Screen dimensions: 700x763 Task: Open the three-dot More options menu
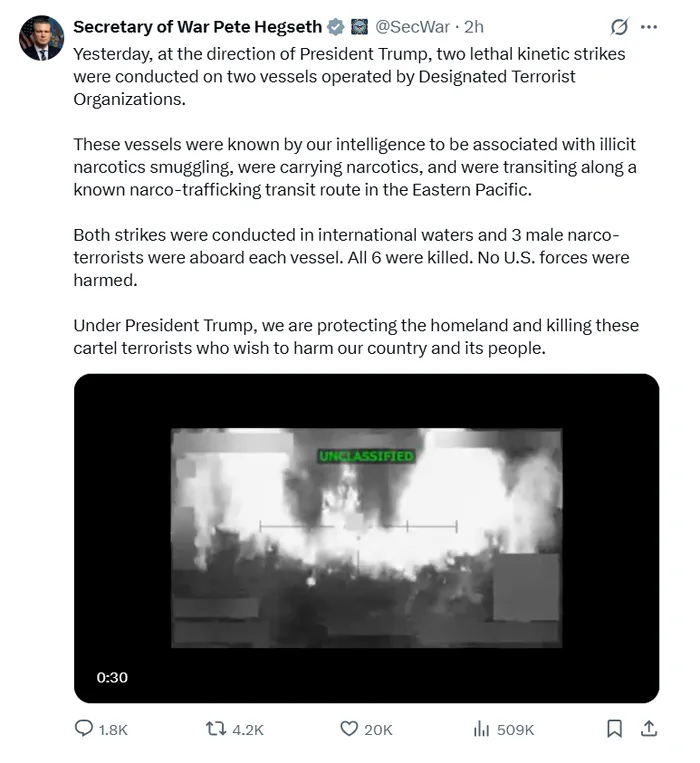tap(649, 27)
